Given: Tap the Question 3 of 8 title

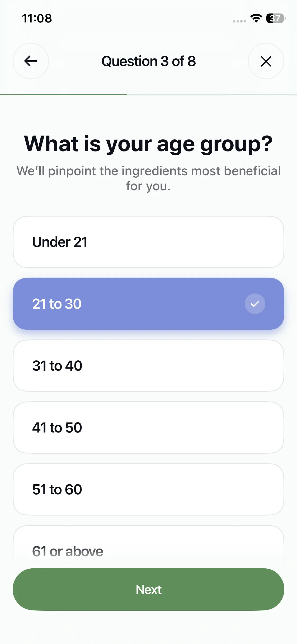Looking at the screenshot, I should [x=149, y=61].
